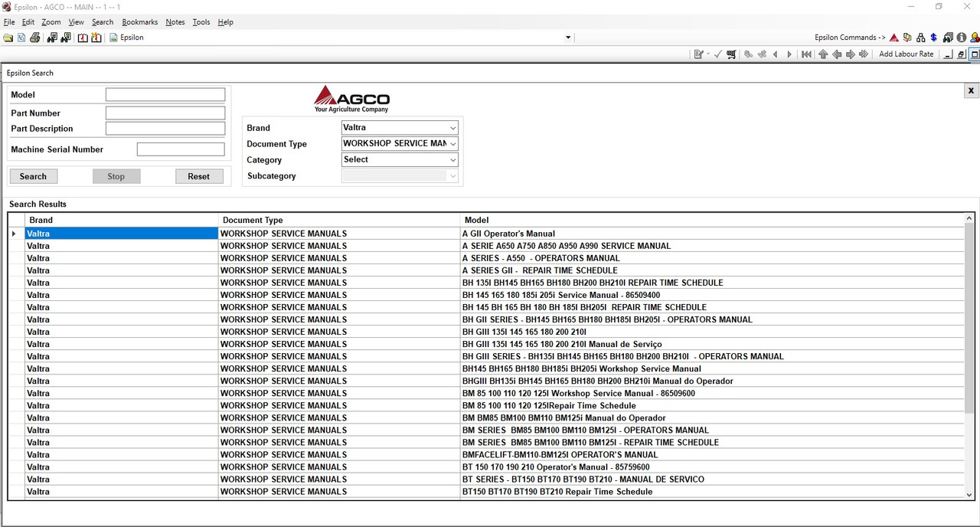Click the first binoculars search icon
Viewport: 980px width, 527px height.
pyautogui.click(x=52, y=38)
